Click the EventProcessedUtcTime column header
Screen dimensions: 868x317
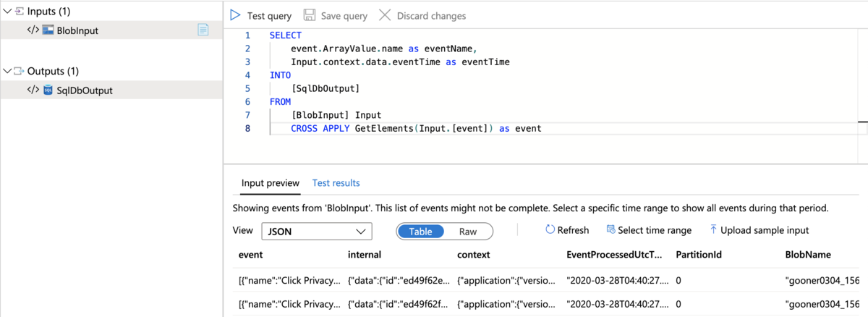[x=613, y=255]
